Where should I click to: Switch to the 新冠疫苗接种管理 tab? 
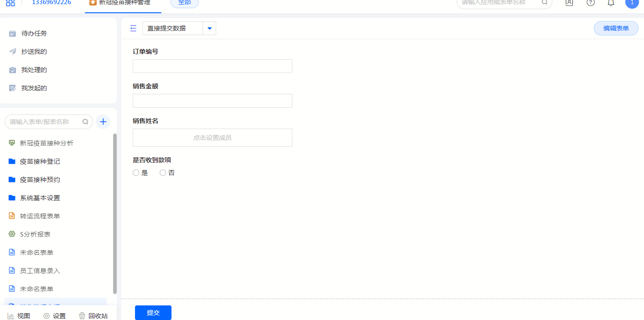coord(123,3)
